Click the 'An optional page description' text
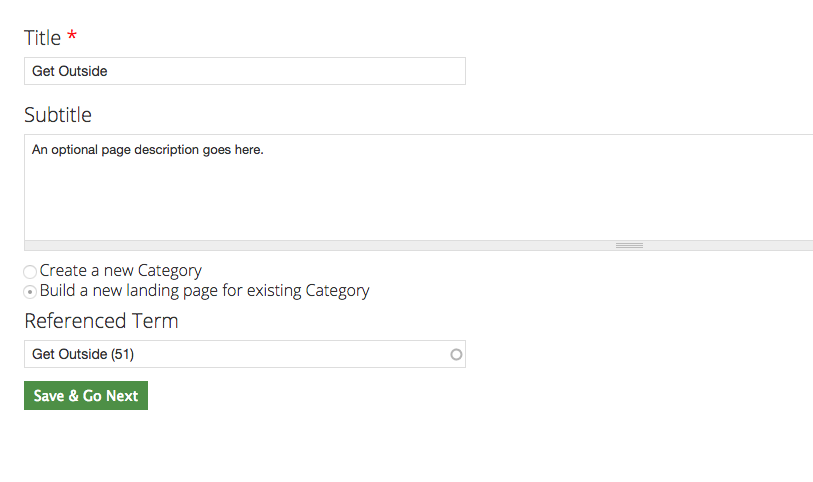This screenshot has width=813, height=482. coord(147,150)
